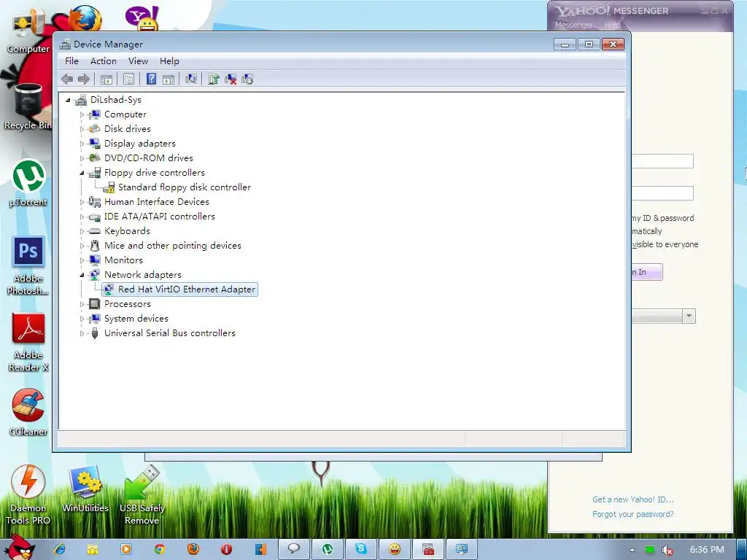Click Forgot your password link
Viewport: 747px width, 560px height.
tap(633, 514)
